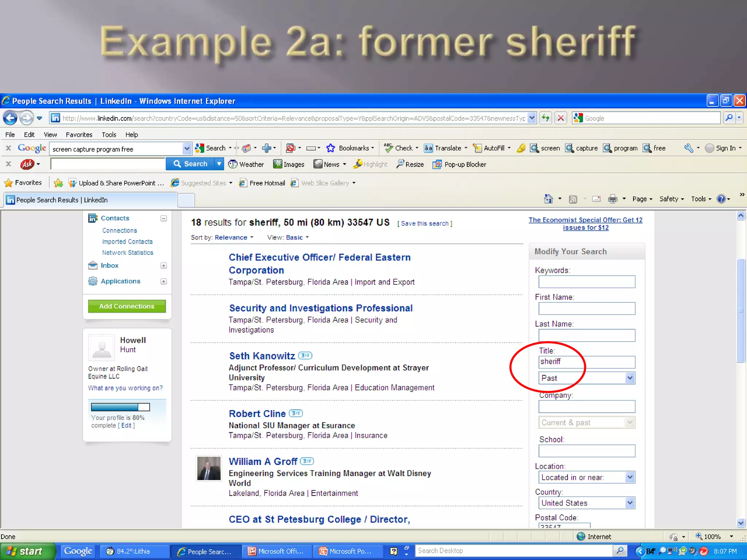Click the blue Ask Search button
This screenshot has width=747, height=560.
[x=190, y=164]
